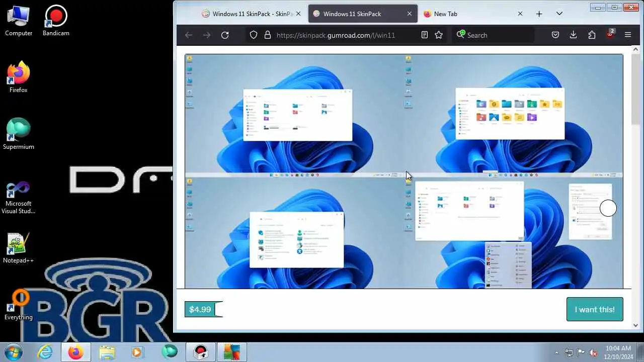Viewport: 644px width, 362px height.
Task: Open the tracking protection shield icon
Action: point(254,35)
